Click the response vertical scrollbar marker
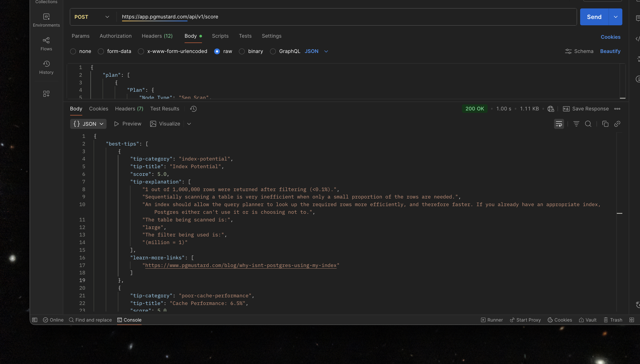This screenshot has height=364, width=640. point(619,213)
